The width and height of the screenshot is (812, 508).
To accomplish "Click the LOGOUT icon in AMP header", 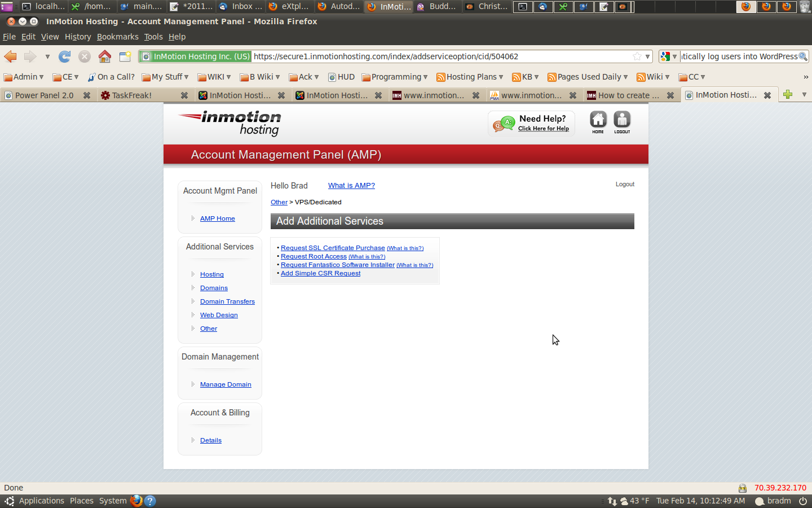I will point(622,122).
